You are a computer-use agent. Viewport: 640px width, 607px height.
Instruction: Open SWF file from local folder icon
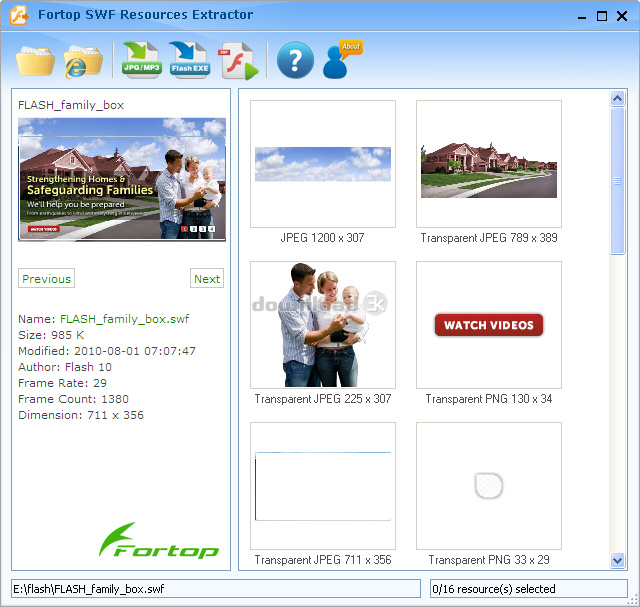[35, 61]
